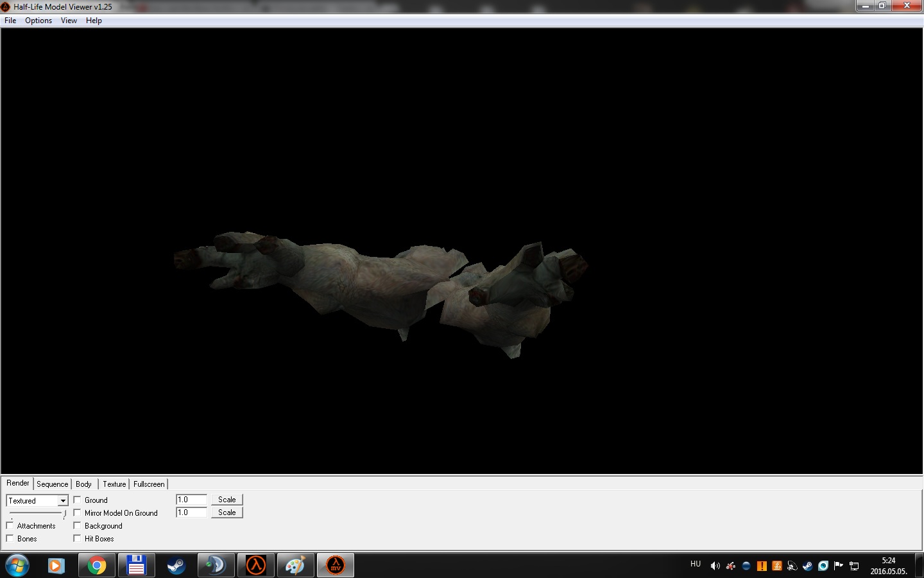Open the floppy disk taskbar application
This screenshot has height=578, width=924.
[x=136, y=566]
